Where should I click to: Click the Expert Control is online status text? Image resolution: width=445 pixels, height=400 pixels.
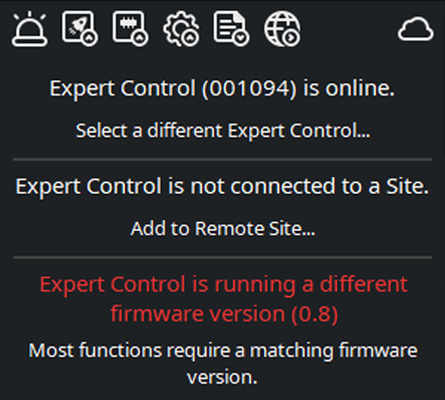point(222,88)
